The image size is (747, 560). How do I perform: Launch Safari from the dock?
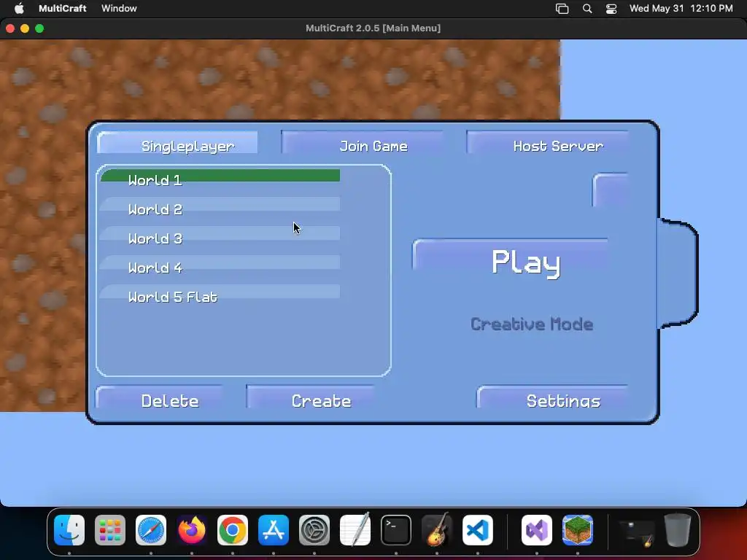(151, 530)
